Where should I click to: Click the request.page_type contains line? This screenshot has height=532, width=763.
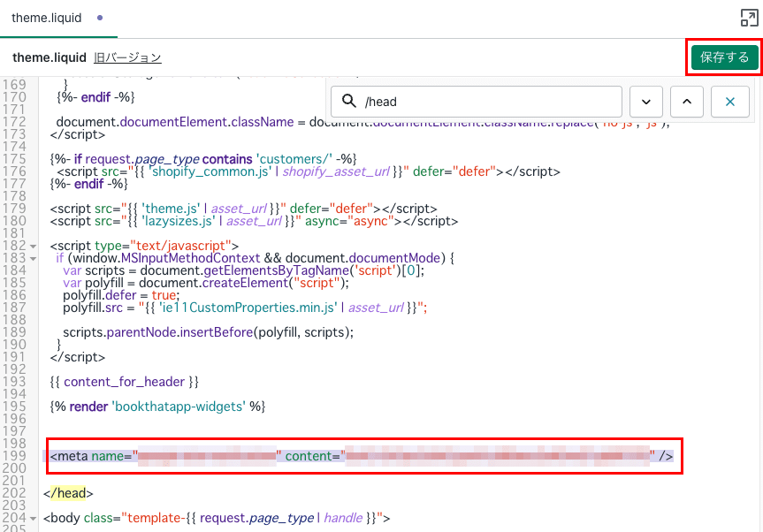click(203, 159)
